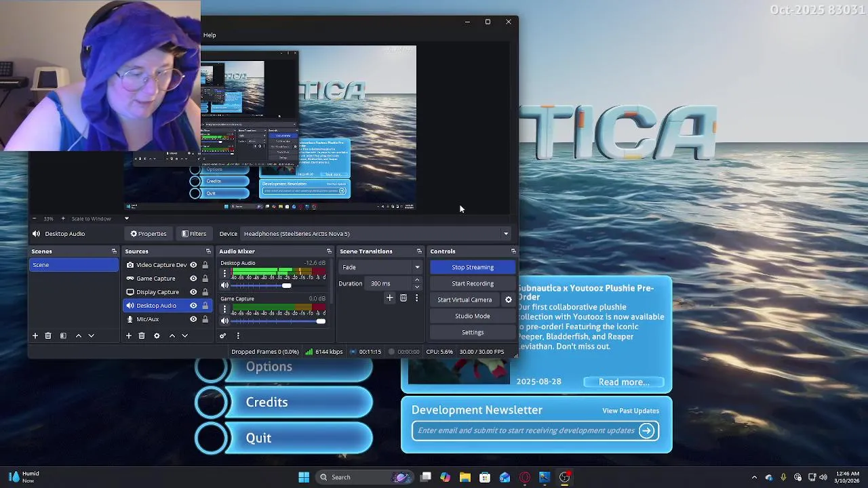This screenshot has width=868, height=488.
Task: Pop out the Controls dock
Action: 513,251
